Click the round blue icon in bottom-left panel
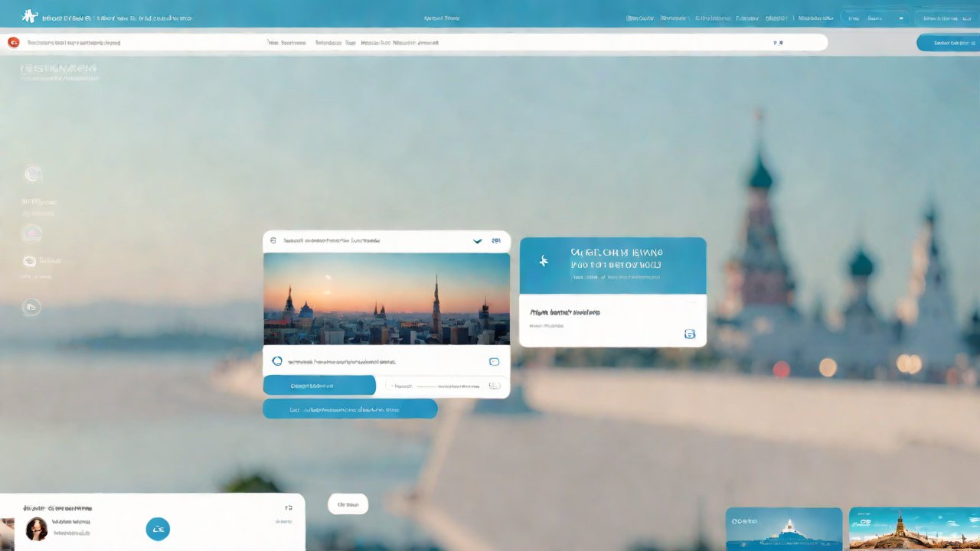 pos(158,529)
